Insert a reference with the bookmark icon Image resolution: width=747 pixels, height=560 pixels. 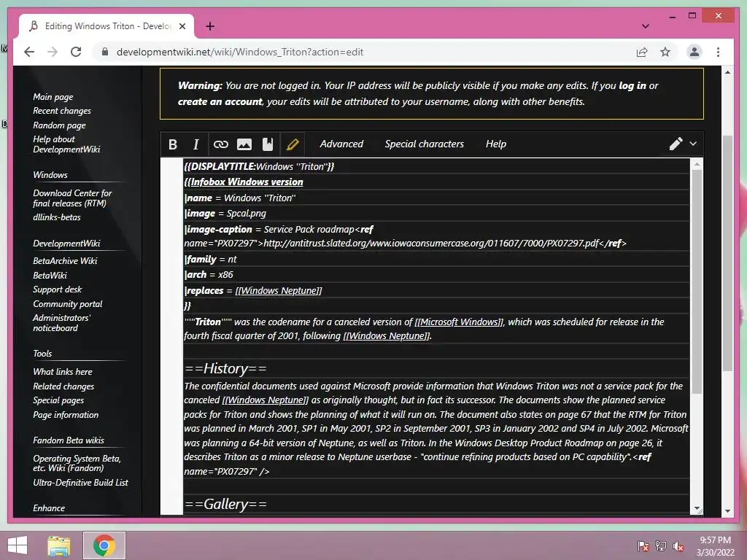[x=268, y=144]
